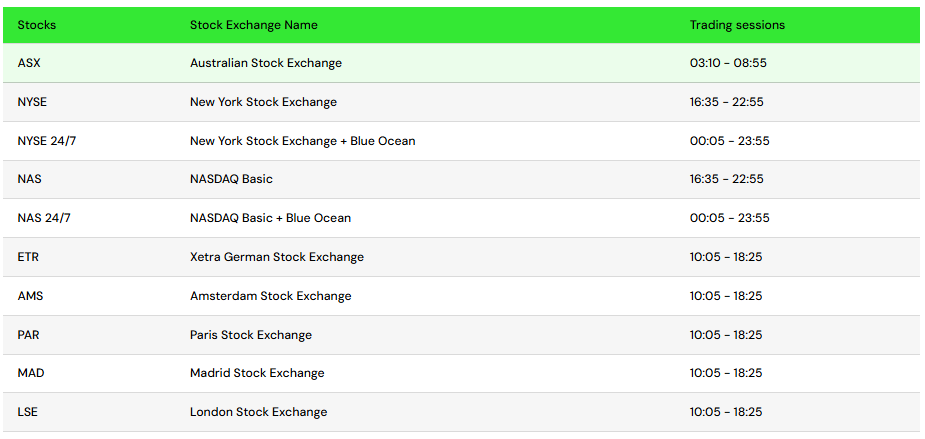Select the PAR ticker cell
This screenshot has width=925, height=439.
[29, 335]
